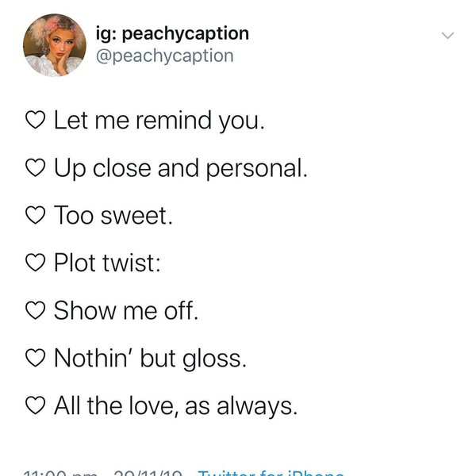Viewport: 476px width, 476px height.
Task: Tap the "All the love, as always." line
Action: coord(175,407)
